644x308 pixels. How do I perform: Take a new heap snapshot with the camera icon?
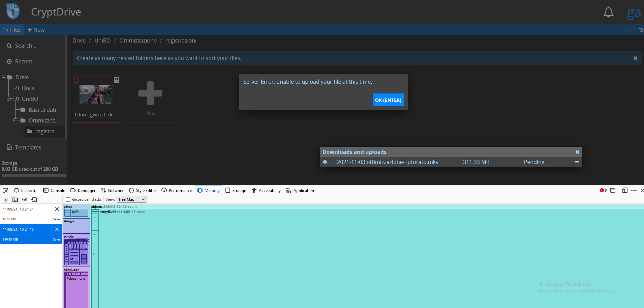[x=15, y=199]
